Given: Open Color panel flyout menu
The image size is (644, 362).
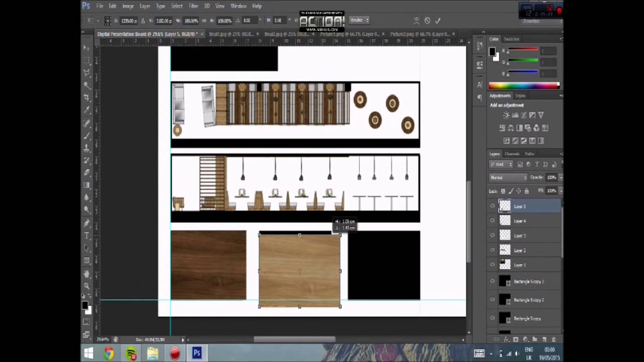Looking at the screenshot, I should coord(560,39).
